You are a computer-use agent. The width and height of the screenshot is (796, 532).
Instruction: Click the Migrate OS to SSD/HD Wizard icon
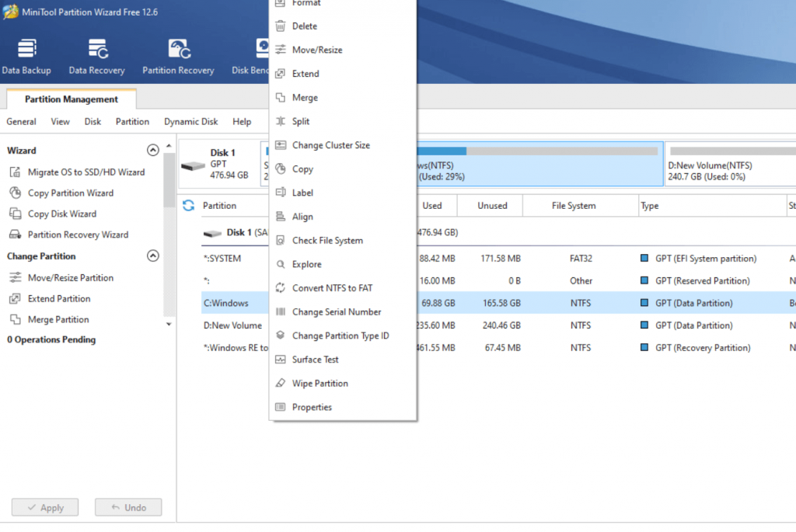[16, 172]
